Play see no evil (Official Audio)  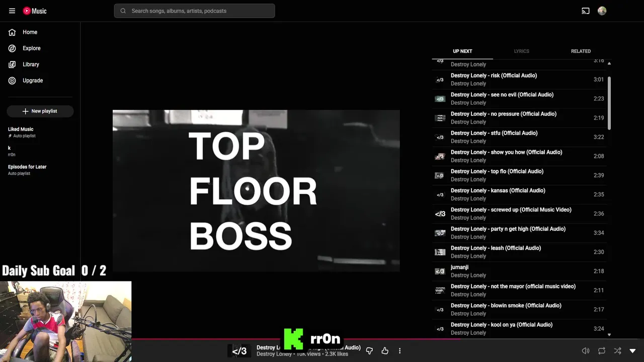click(x=519, y=99)
